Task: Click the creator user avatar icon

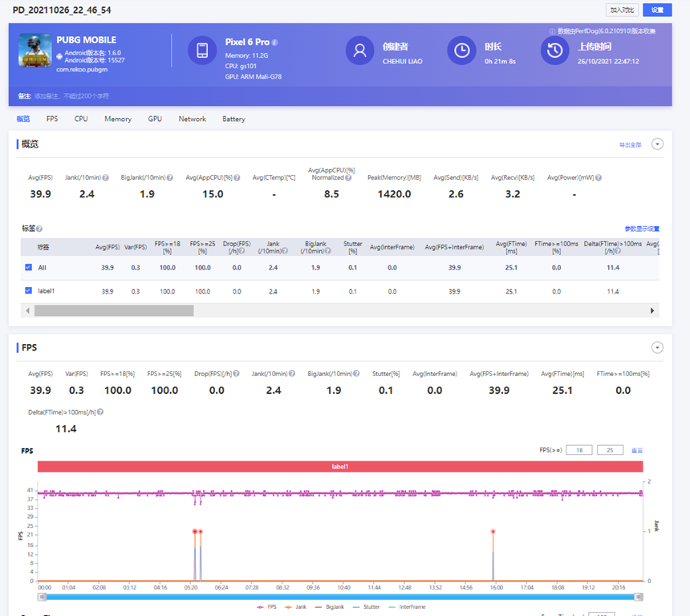Action: coord(360,51)
